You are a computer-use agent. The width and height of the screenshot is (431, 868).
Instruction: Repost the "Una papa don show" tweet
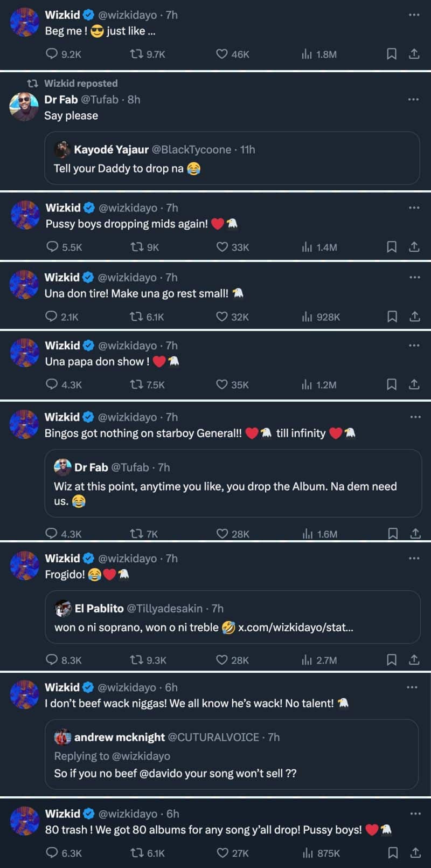point(136,384)
